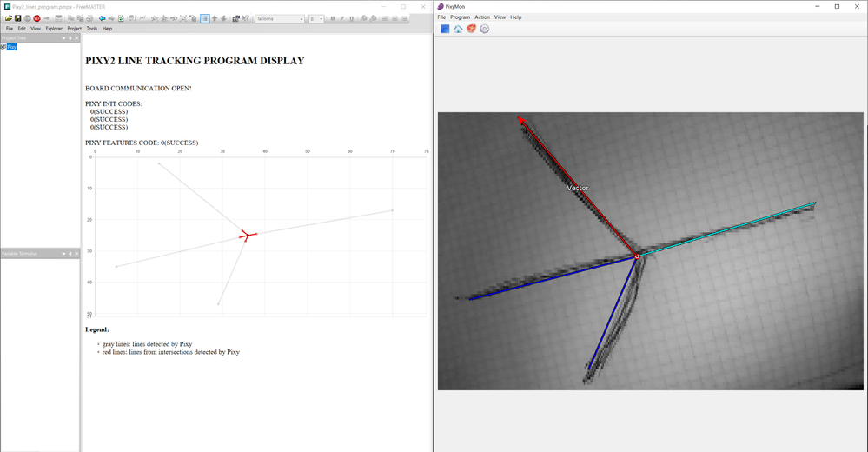Open project icon in FreeMASTER toolbar

9,18
